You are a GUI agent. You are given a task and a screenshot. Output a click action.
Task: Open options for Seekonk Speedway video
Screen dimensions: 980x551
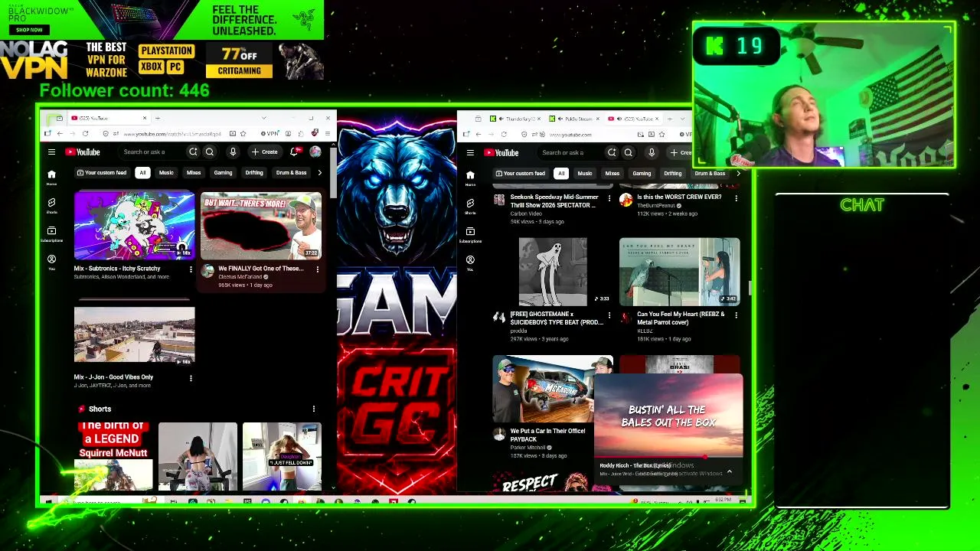coord(609,198)
